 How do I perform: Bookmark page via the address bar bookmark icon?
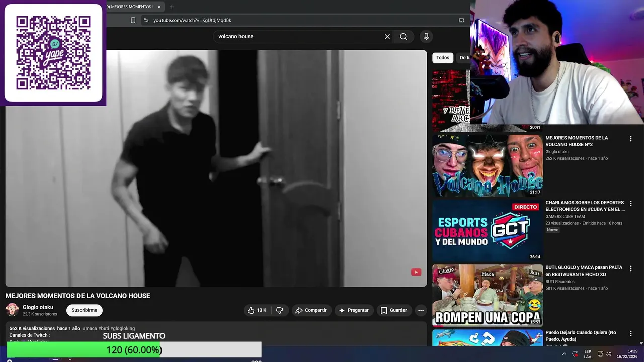tap(133, 20)
